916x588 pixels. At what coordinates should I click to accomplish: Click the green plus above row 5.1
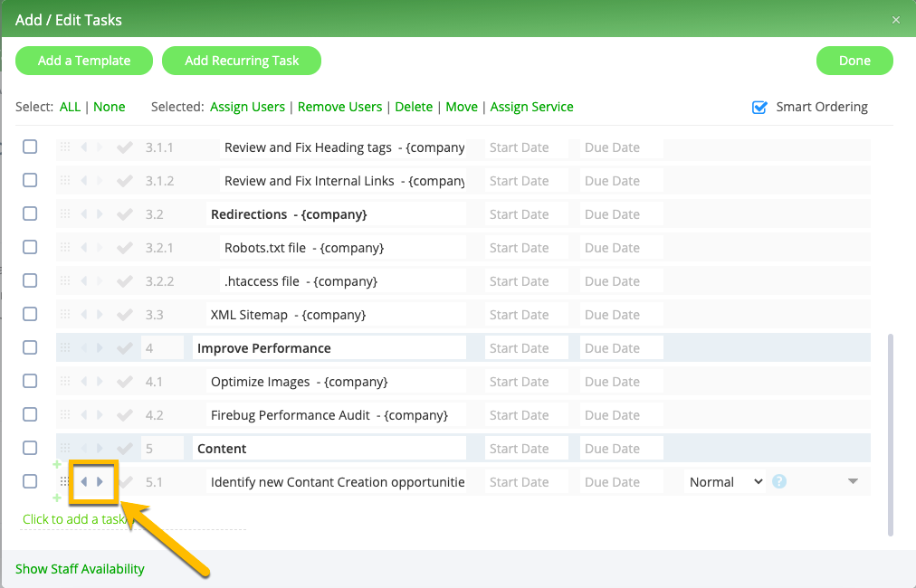(57, 464)
